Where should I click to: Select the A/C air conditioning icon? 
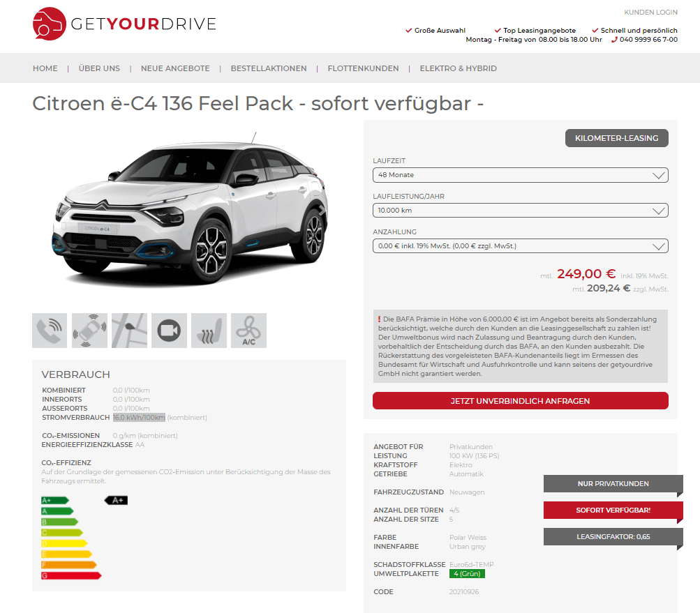tap(248, 331)
